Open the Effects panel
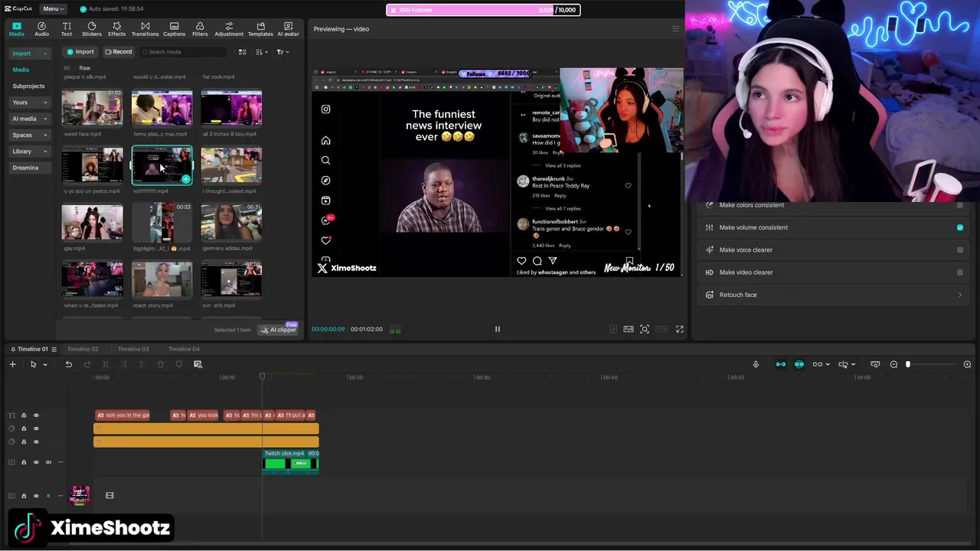Screen dimensions: 980x551 pyautogui.click(x=116, y=29)
